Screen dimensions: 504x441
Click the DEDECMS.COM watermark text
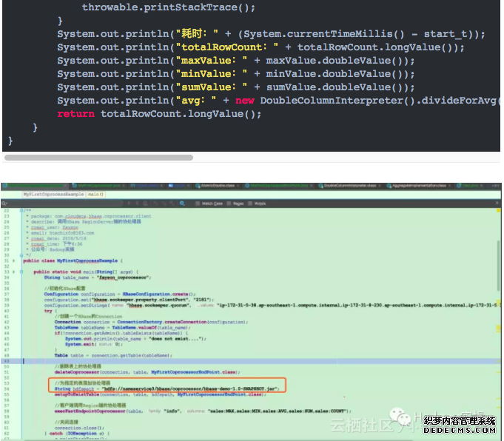coord(460,429)
